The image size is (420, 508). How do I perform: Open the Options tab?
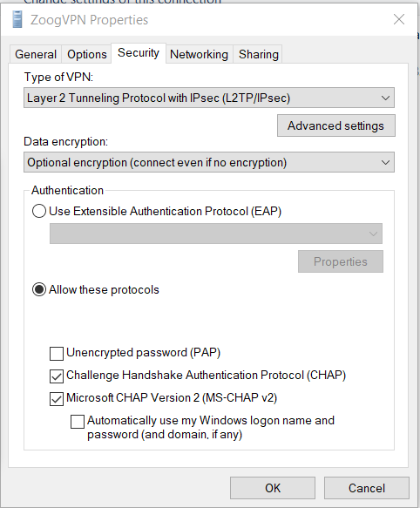87,54
